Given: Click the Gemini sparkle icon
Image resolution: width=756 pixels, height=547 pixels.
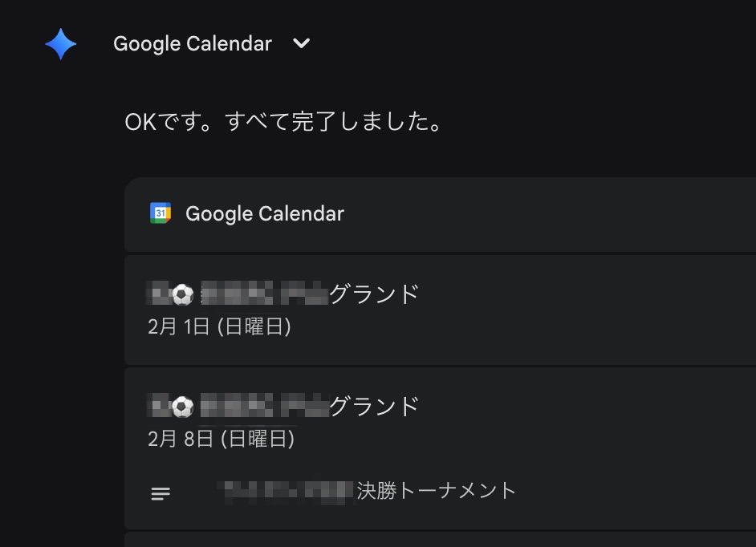Looking at the screenshot, I should point(61,44).
